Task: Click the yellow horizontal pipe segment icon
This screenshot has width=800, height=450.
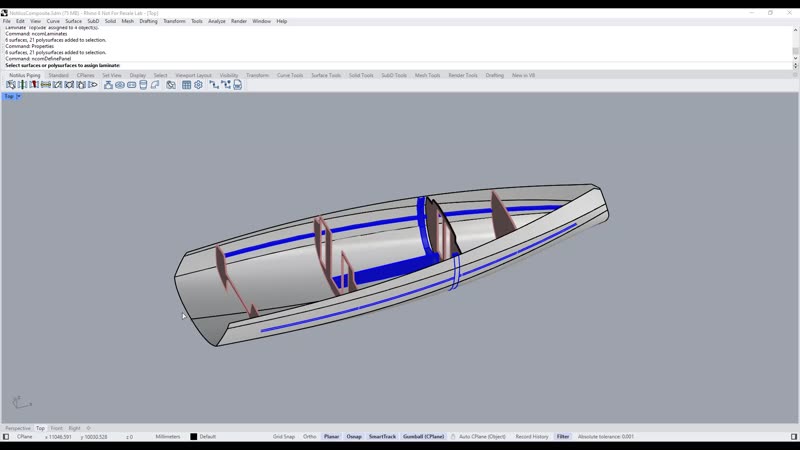Action: [45, 85]
